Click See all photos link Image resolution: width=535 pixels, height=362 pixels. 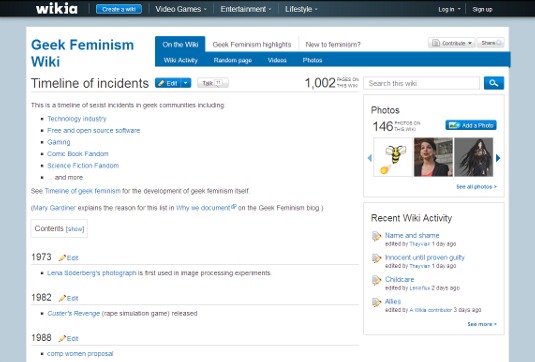(x=476, y=187)
